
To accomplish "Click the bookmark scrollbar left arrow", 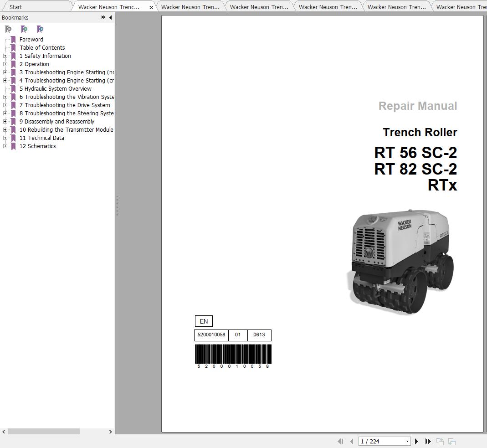I will (4, 432).
